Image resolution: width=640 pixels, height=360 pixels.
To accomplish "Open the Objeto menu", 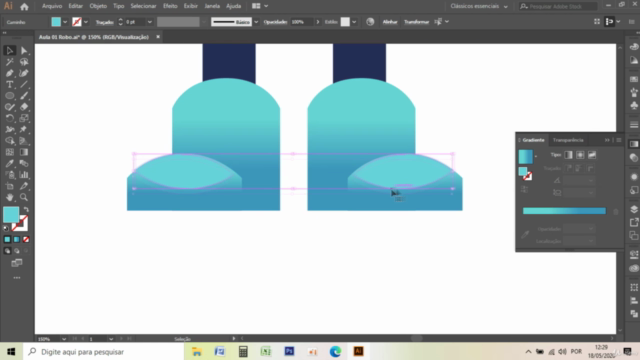I will (98, 6).
